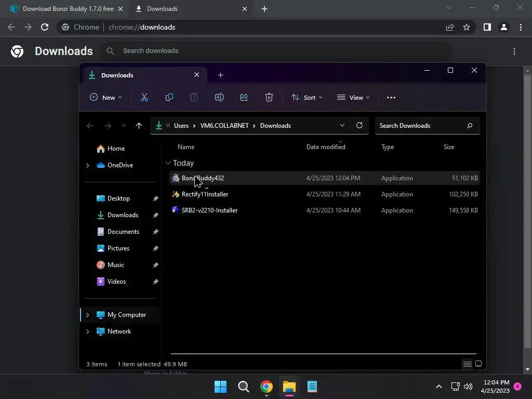Click the Paste clipboard icon in Explorer toolbar
The image size is (532, 399).
tap(194, 97)
